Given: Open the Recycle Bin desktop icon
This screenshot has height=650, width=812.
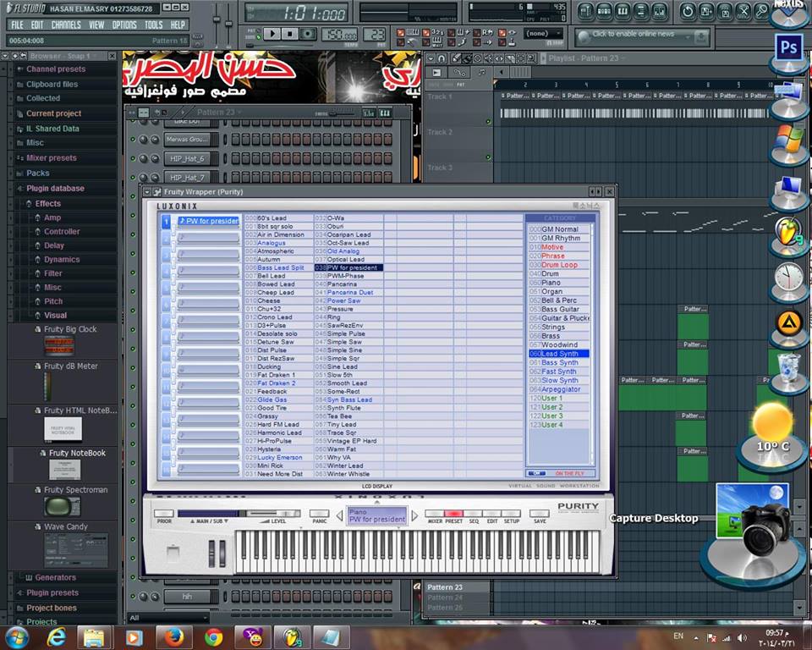Looking at the screenshot, I should tap(788, 366).
